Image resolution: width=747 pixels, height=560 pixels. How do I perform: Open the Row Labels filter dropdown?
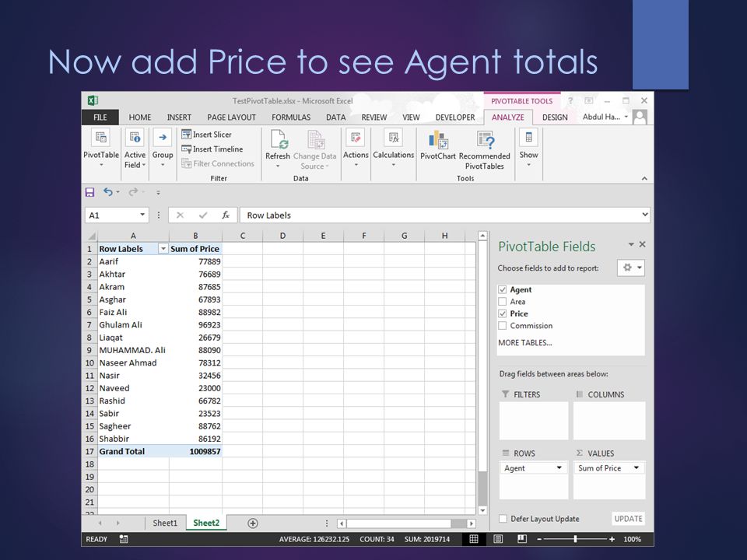[163, 249]
